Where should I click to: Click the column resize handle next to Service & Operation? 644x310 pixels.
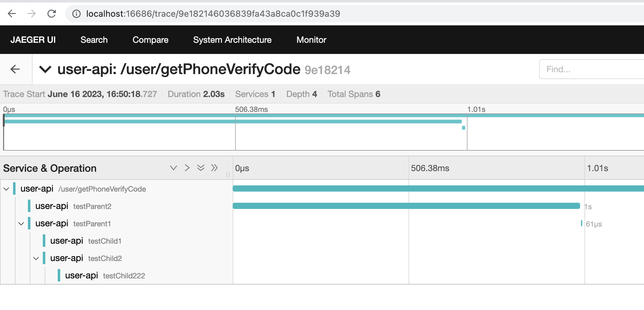(x=228, y=174)
